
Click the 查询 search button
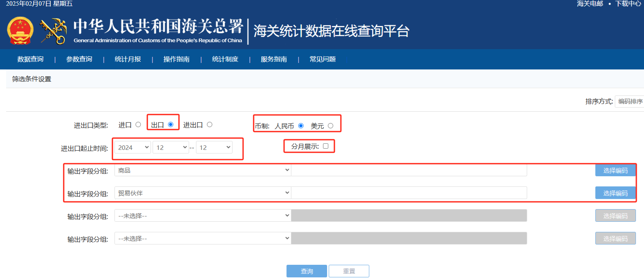click(307, 271)
